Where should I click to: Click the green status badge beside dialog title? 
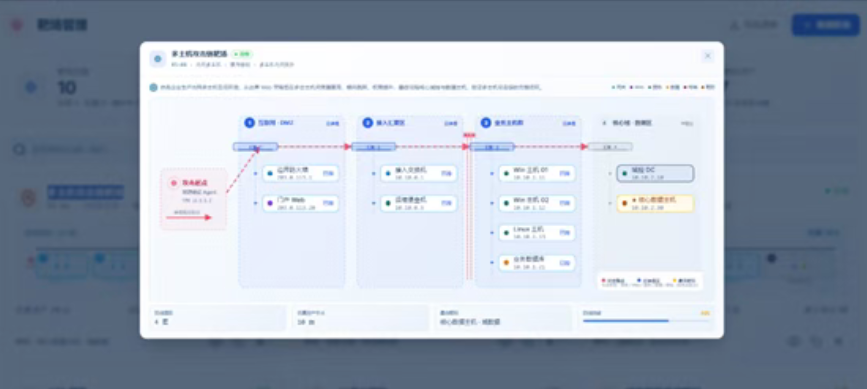pyautogui.click(x=242, y=54)
